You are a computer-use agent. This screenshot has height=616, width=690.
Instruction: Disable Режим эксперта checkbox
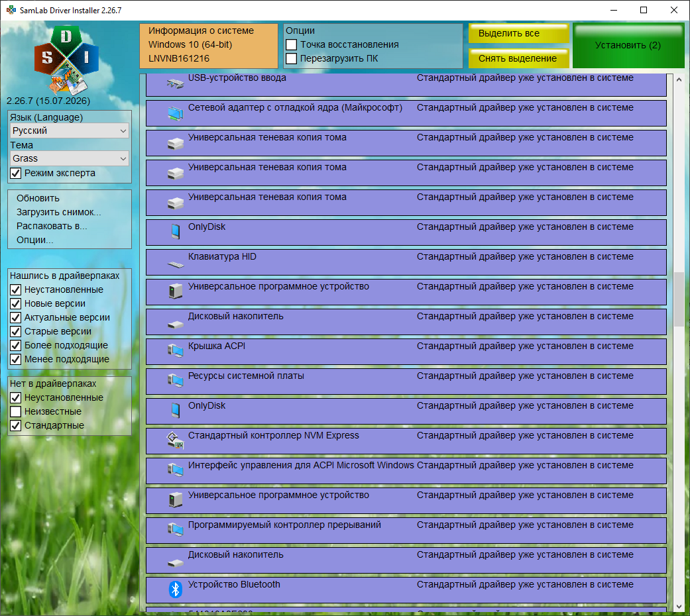15,174
